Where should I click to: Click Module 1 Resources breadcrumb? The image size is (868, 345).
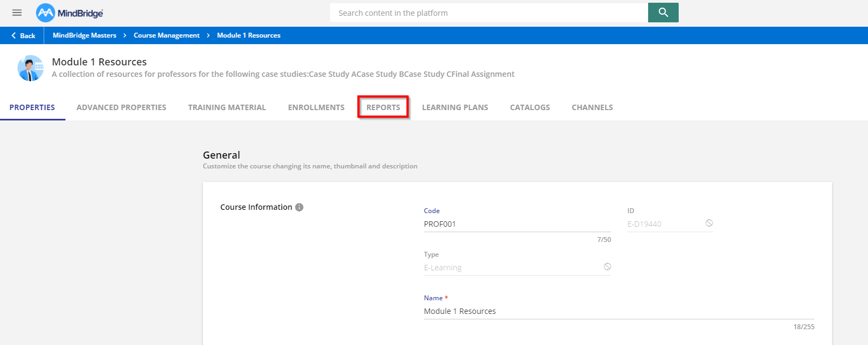[249, 35]
